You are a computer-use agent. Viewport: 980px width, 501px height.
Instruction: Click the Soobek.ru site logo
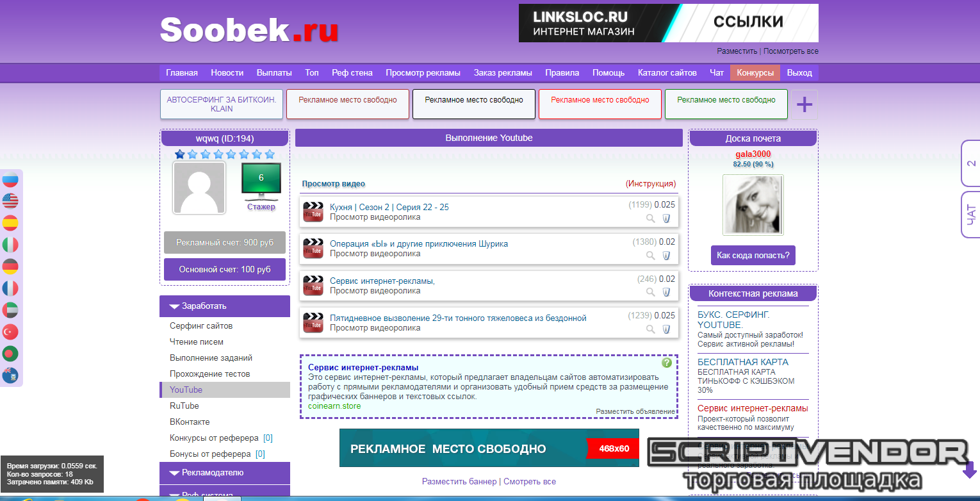pos(249,29)
